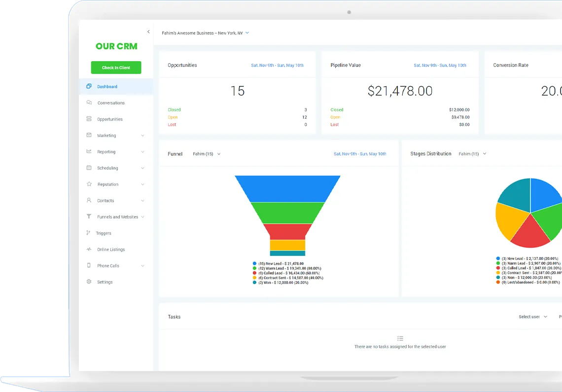
Task: Click the Contacts person icon
Action: pos(89,200)
